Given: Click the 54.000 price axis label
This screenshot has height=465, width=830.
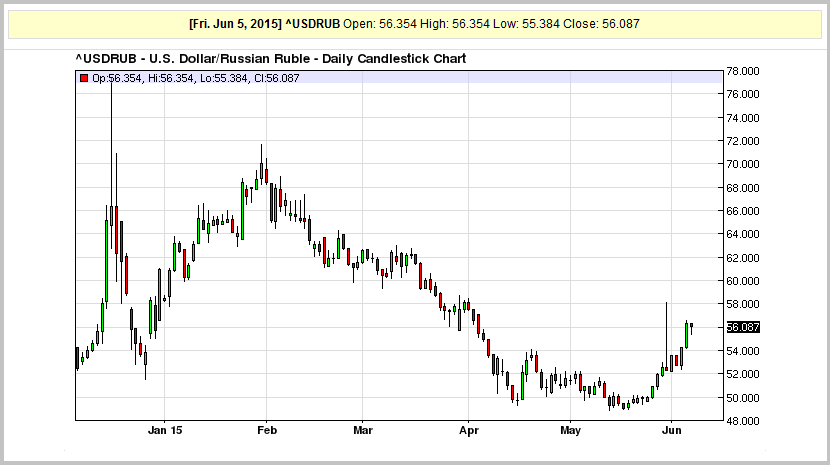Looking at the screenshot, I should coord(743,351).
